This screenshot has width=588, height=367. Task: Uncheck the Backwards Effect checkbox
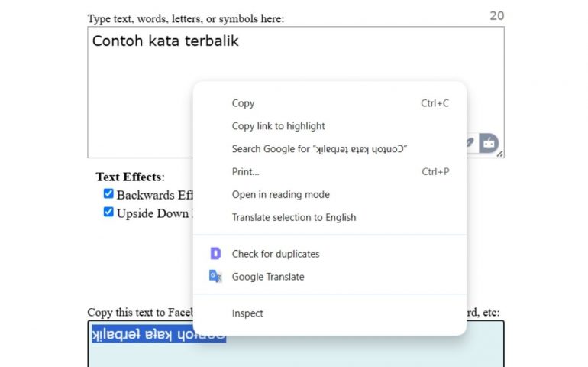pyautogui.click(x=108, y=194)
